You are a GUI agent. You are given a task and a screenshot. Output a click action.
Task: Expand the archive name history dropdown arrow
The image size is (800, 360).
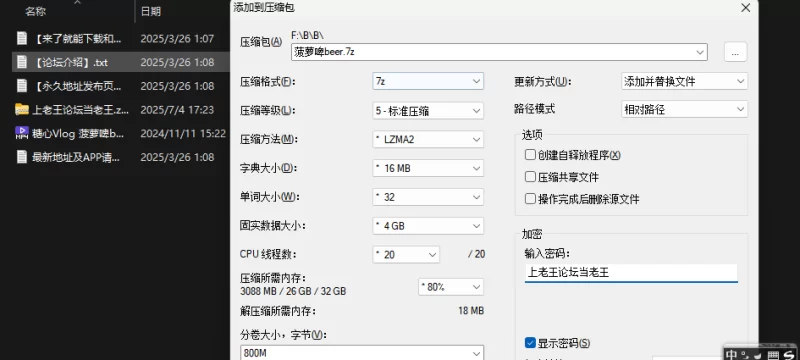[x=699, y=52]
